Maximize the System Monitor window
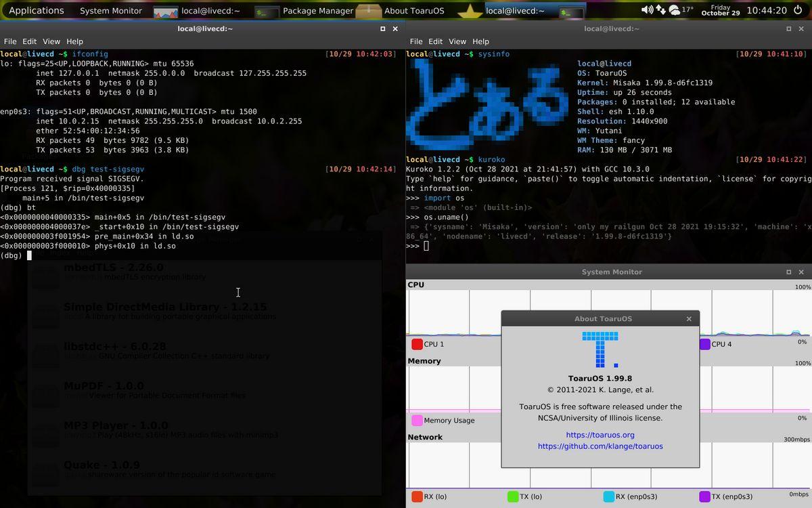812x508 pixels. (789, 272)
